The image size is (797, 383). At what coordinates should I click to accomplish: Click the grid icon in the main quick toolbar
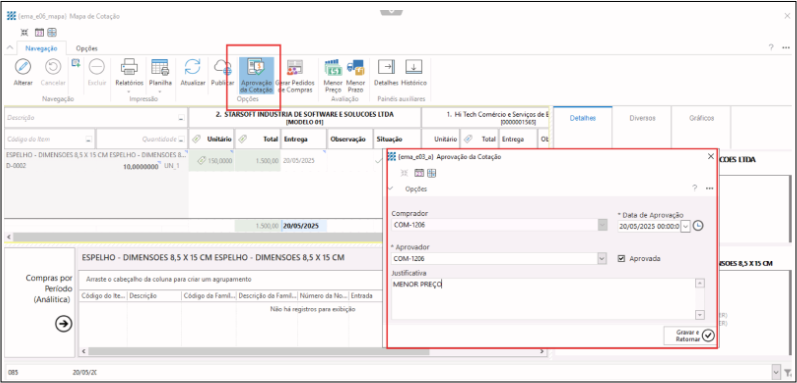[x=52, y=33]
